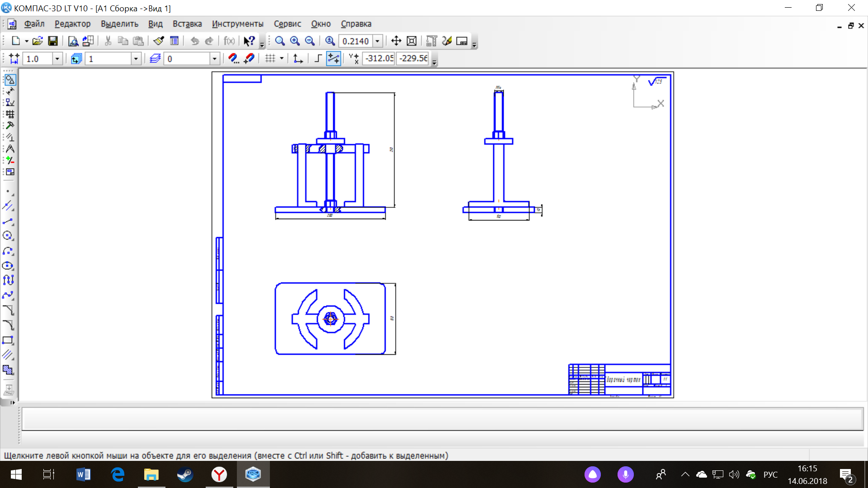Open the Вставка menu
The height and width of the screenshot is (488, 868).
(x=187, y=24)
